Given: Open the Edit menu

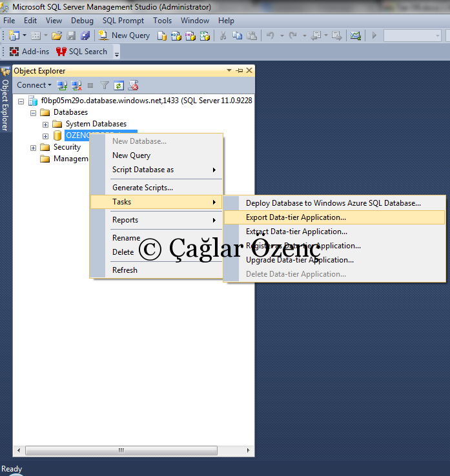Looking at the screenshot, I should point(30,21).
